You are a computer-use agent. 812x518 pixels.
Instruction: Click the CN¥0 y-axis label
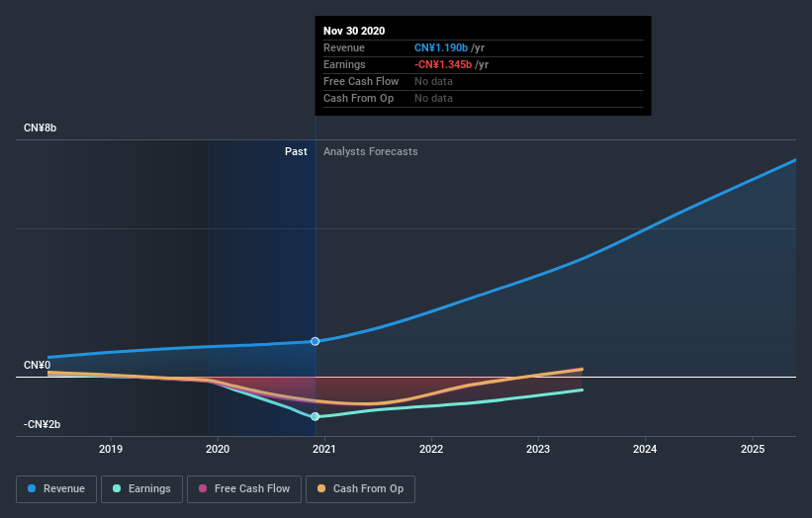point(38,366)
